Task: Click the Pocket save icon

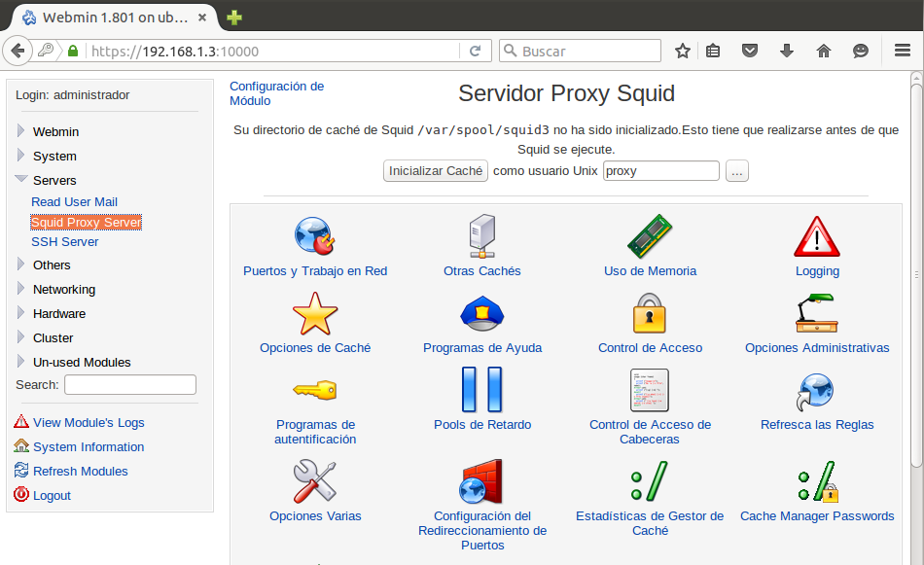Action: coord(750,51)
